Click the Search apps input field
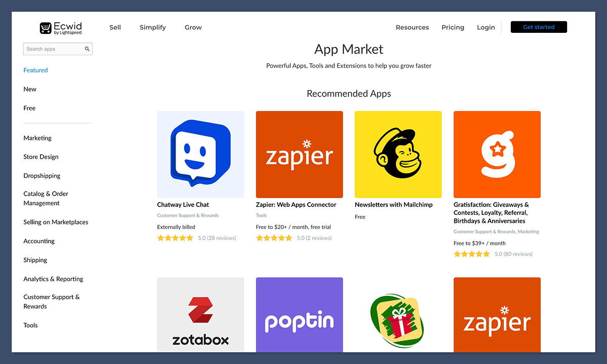 point(53,49)
